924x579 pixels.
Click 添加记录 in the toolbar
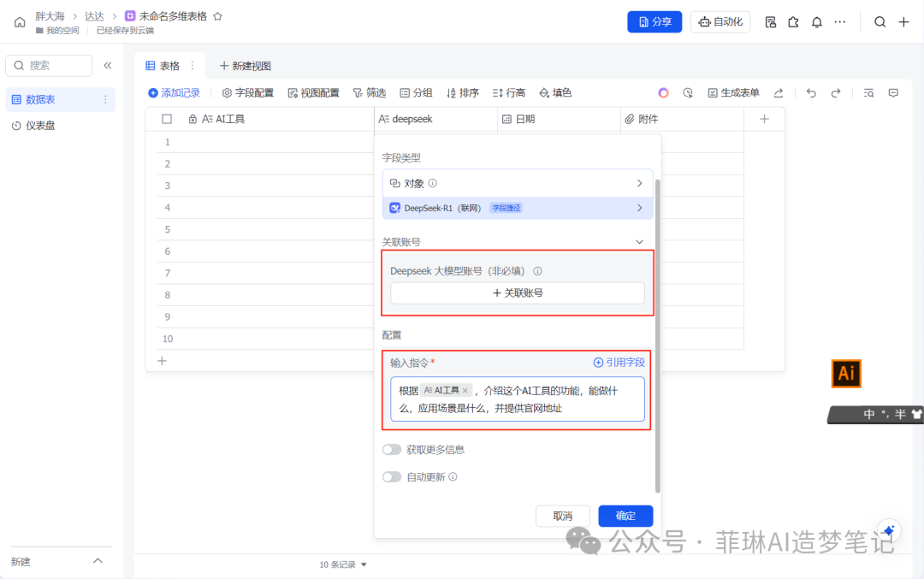[174, 93]
